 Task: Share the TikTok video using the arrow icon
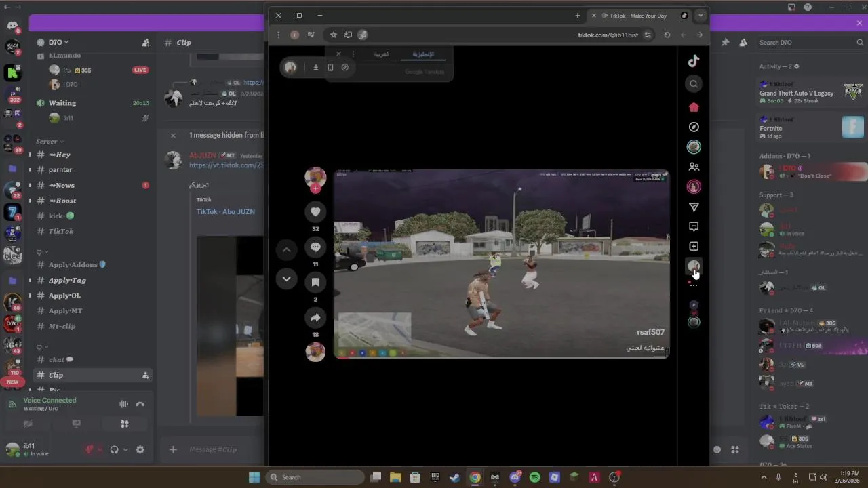(x=315, y=317)
